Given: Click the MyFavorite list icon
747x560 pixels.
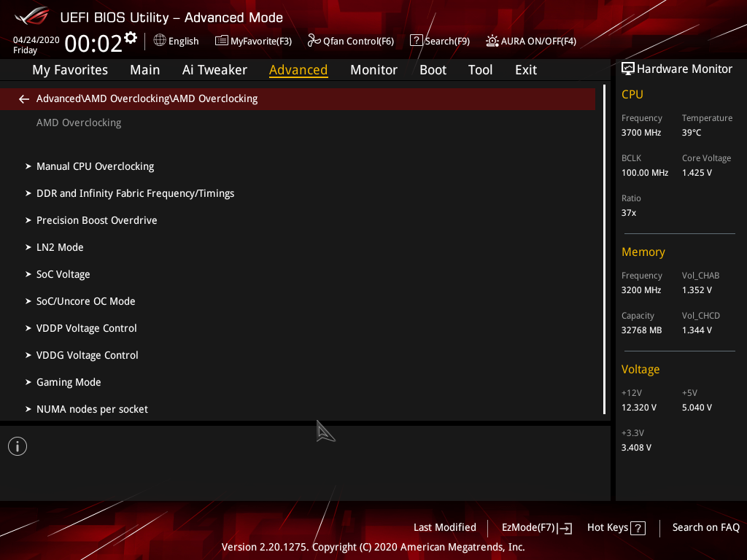Looking at the screenshot, I should coord(222,41).
